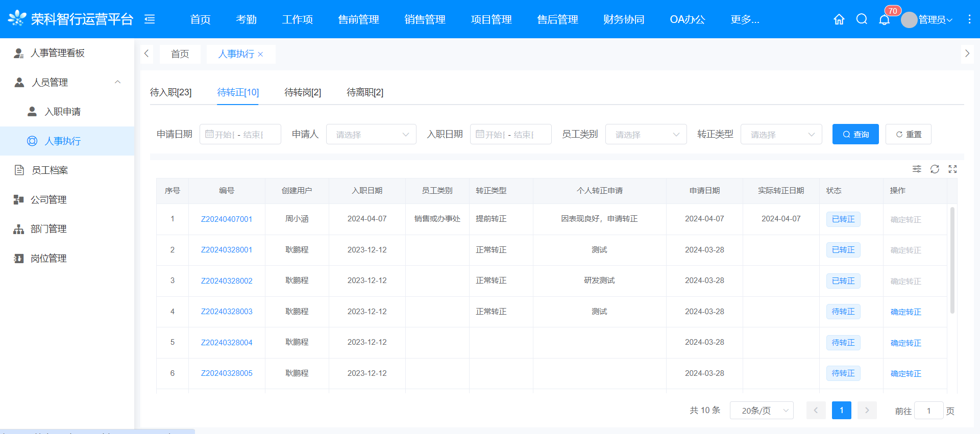Open record link Z20240407001
The width and height of the screenshot is (980, 434).
(227, 219)
